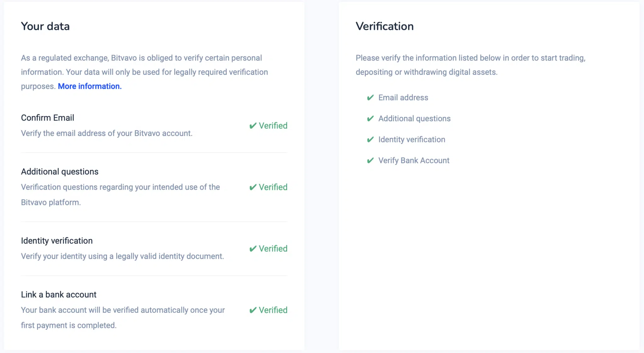Click the checkmark beside Identity verification in the checklist
644x353 pixels.
coord(370,139)
